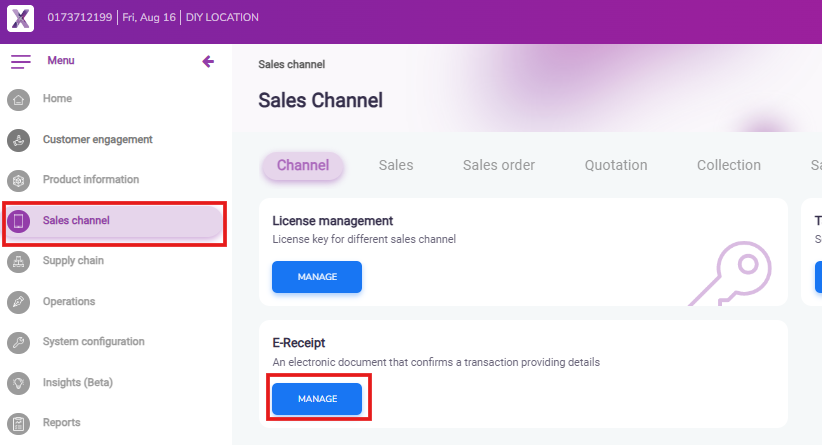The image size is (822, 445).
Task: Click the X logo in header
Action: [20, 18]
